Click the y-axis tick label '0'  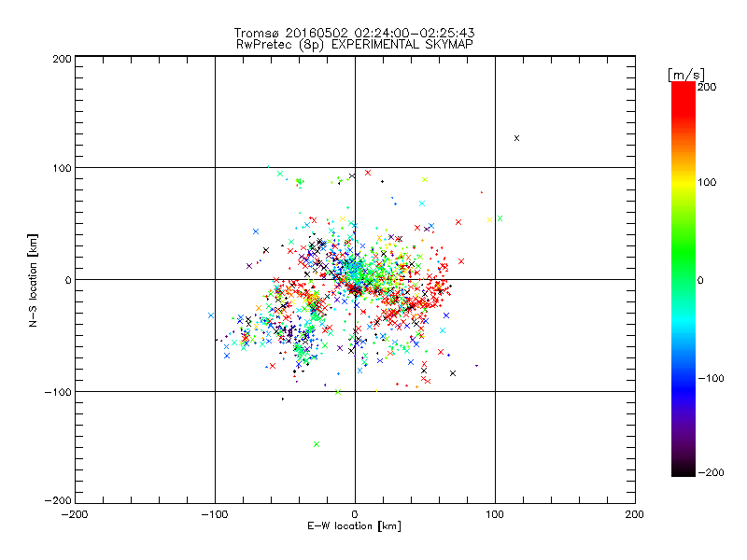68,280
